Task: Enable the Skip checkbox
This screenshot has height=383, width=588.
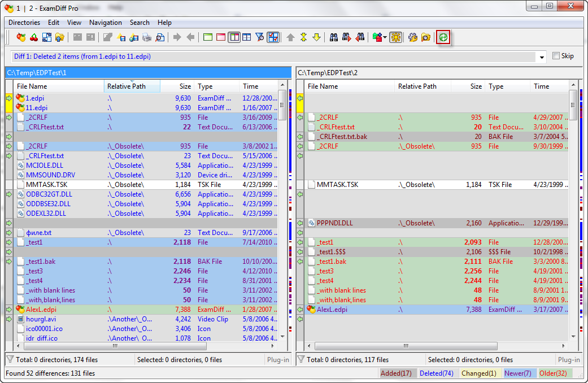Action: [556, 56]
